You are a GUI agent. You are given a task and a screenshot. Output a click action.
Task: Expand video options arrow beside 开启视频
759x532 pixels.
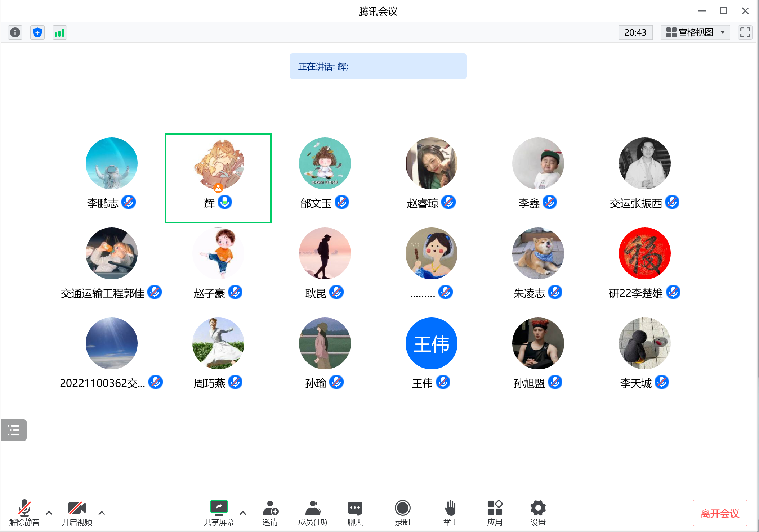click(x=102, y=513)
